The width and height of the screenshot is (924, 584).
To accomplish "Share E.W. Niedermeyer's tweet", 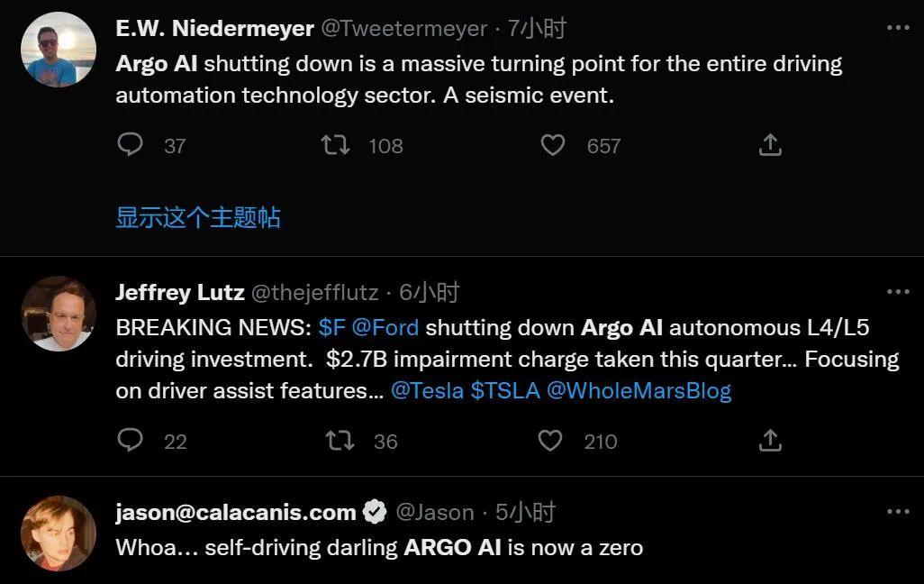I will pyautogui.click(x=770, y=144).
